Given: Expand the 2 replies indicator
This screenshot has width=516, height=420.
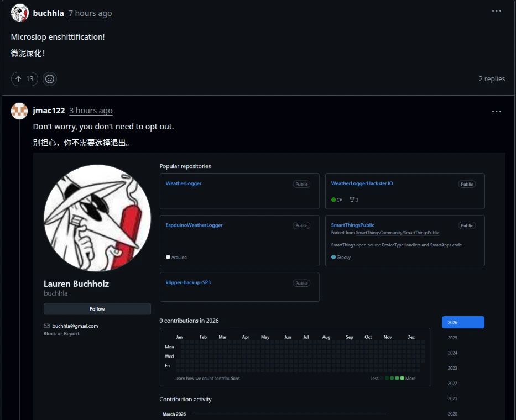Looking at the screenshot, I should coord(492,79).
